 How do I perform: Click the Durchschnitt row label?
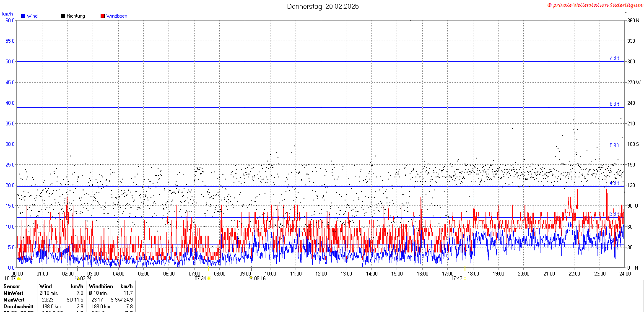click(18, 307)
